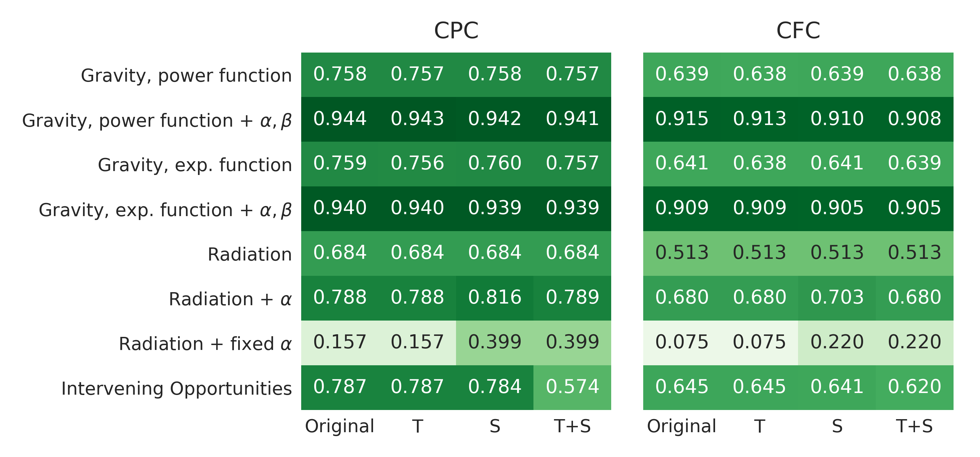Screen dimensions: 980x457
Task: Select the 0.915 cell in the CFC heatmap
Action: click(682, 118)
